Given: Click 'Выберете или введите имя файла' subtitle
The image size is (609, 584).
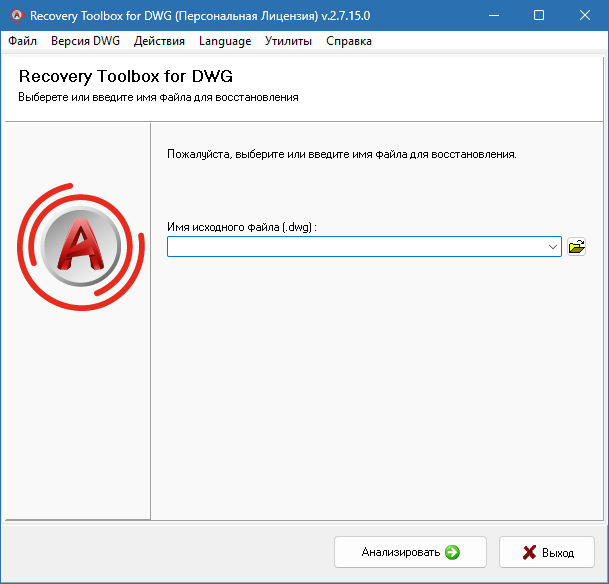Looking at the screenshot, I should pyautogui.click(x=158, y=97).
